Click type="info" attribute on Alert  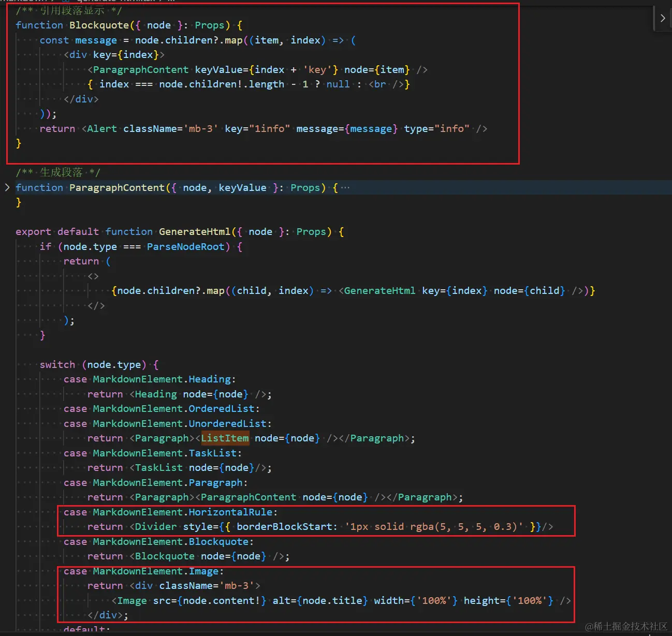pos(437,129)
